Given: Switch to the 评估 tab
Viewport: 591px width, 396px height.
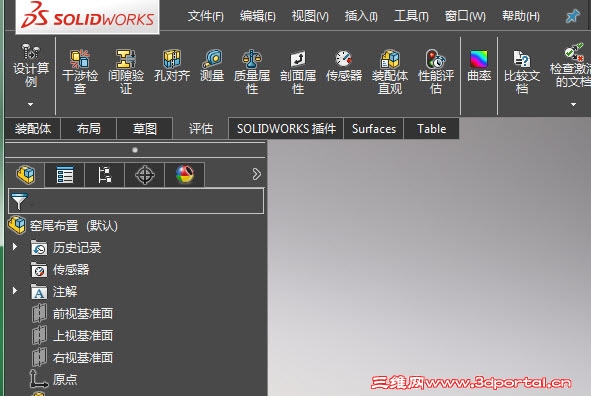Looking at the screenshot, I should pyautogui.click(x=201, y=128).
